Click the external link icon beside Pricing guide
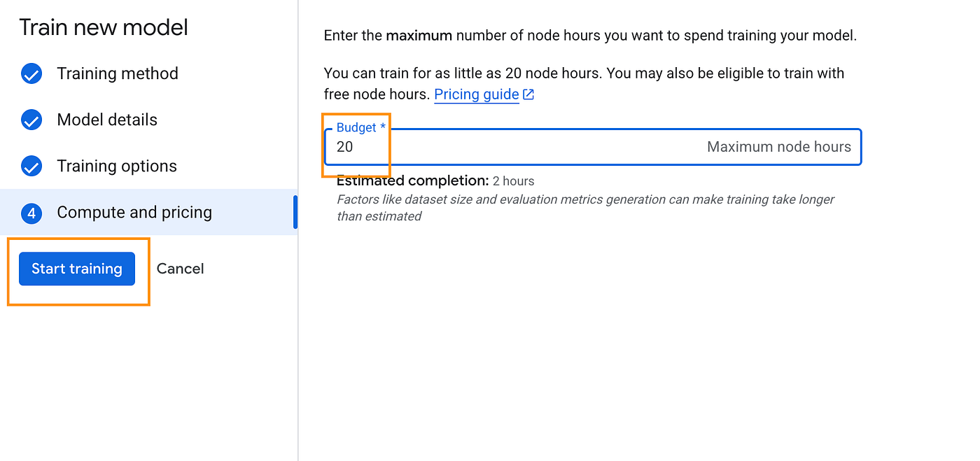 click(528, 94)
